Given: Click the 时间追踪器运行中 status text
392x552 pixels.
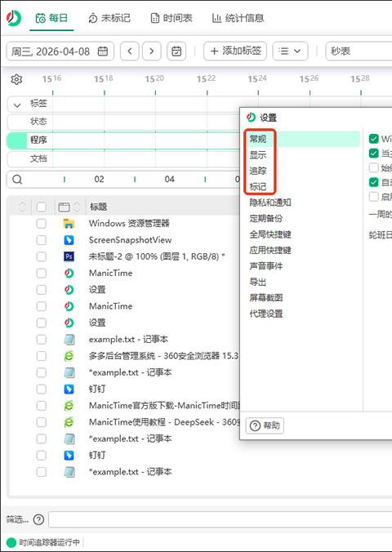Looking at the screenshot, I should tap(49, 542).
